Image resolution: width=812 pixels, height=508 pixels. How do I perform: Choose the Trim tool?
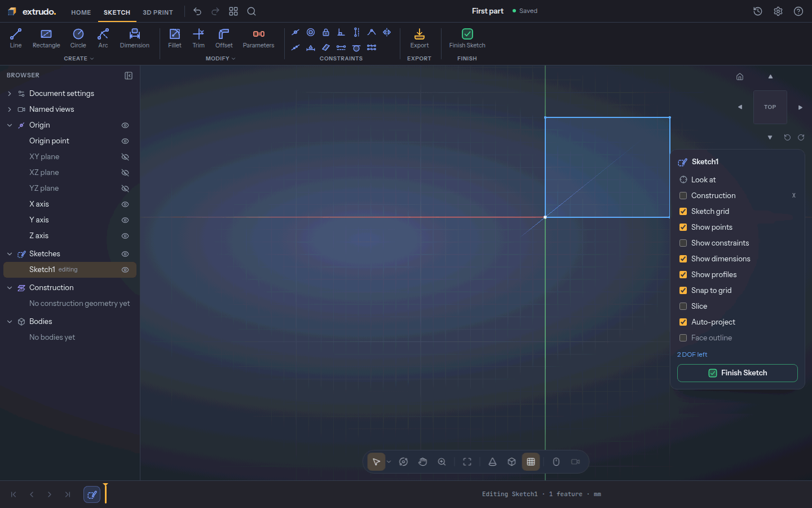point(198,38)
